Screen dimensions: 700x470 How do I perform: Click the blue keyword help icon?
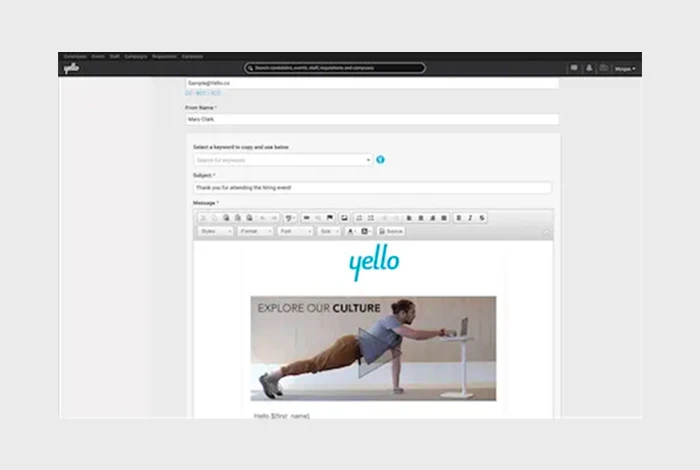click(380, 160)
